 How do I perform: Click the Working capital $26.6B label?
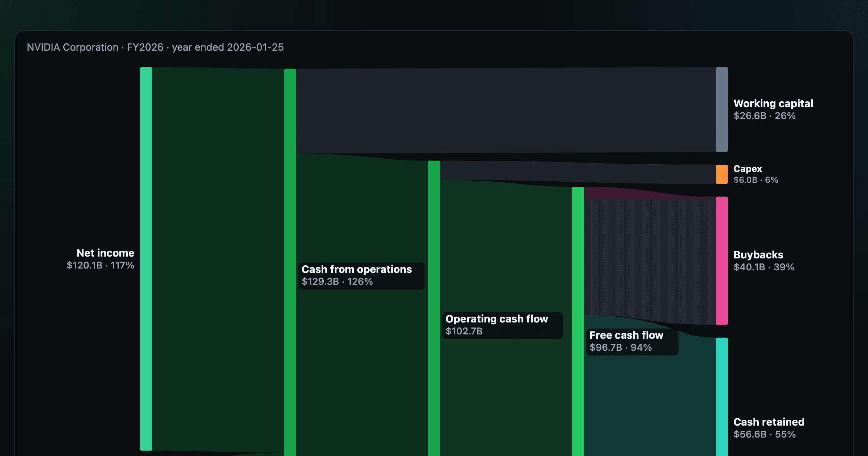773,110
